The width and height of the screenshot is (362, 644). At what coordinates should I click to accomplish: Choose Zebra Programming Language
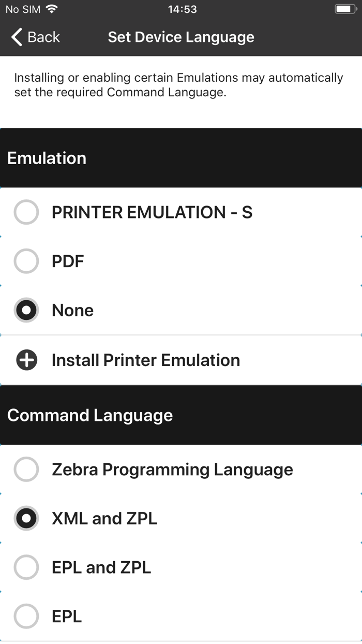[26, 470]
